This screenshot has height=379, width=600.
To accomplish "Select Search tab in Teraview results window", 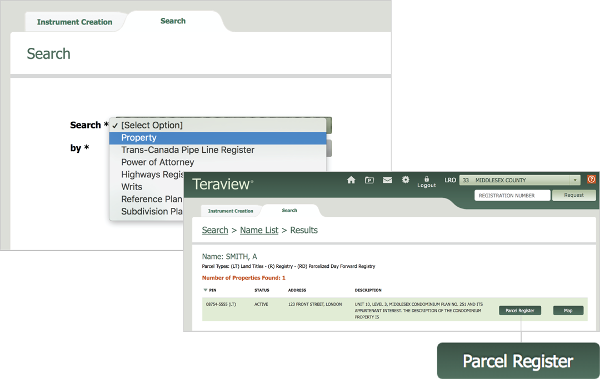I will pyautogui.click(x=290, y=210).
